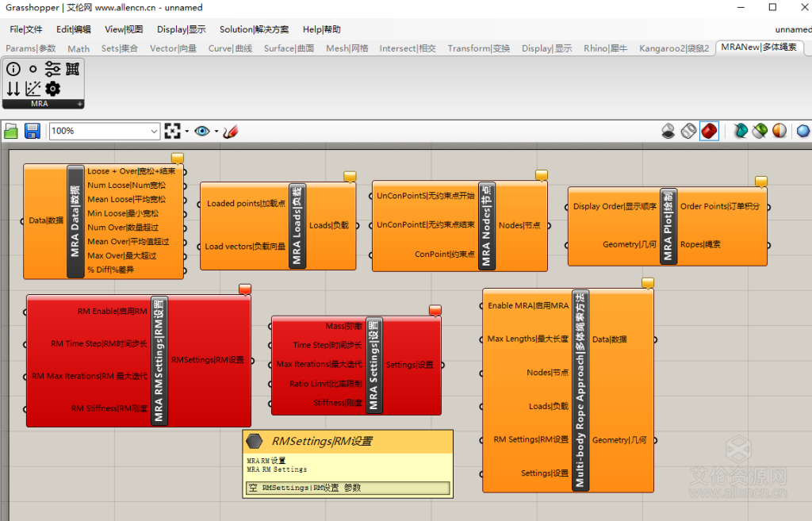
Task: Click the eye named views icon
Action: pyautogui.click(x=202, y=131)
